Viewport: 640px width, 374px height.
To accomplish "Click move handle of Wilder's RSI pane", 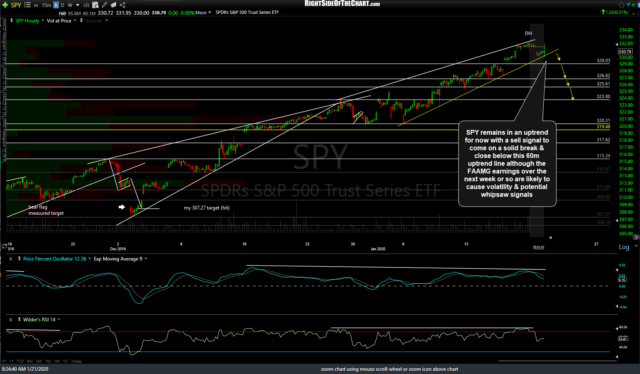I will pyautogui.click(x=19, y=319).
